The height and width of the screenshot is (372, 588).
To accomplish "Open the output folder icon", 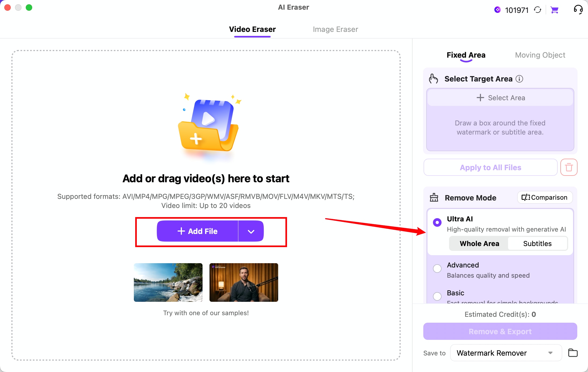I will pyautogui.click(x=573, y=353).
